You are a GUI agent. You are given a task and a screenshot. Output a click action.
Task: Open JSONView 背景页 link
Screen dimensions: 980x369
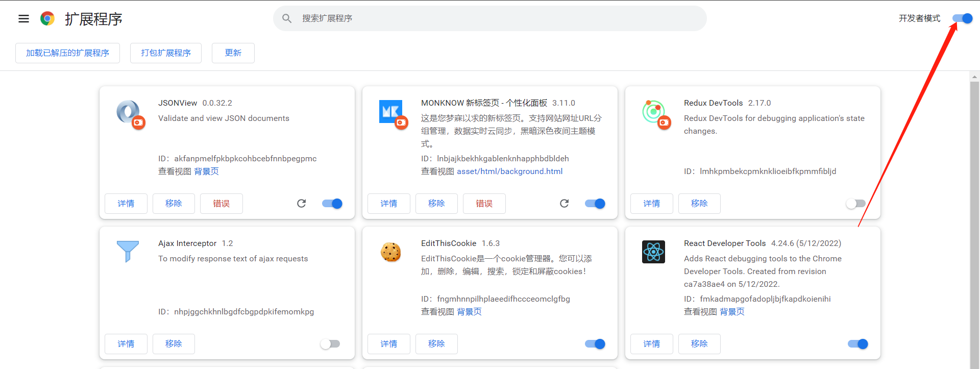pyautogui.click(x=206, y=171)
